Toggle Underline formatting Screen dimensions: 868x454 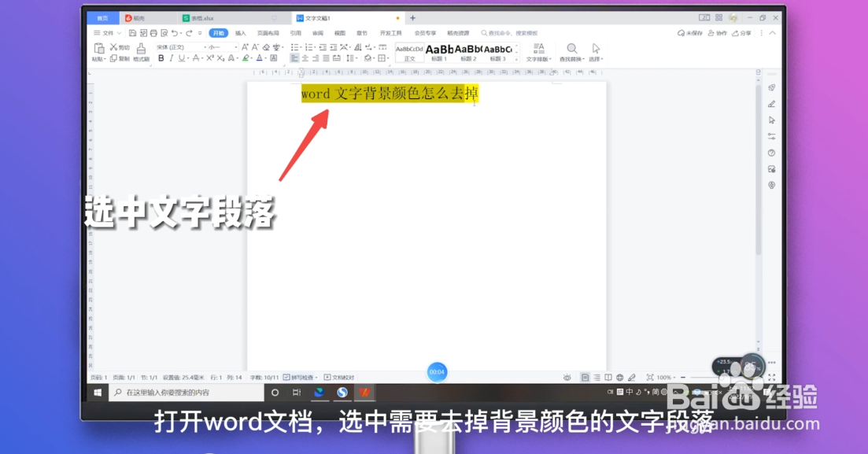181,58
